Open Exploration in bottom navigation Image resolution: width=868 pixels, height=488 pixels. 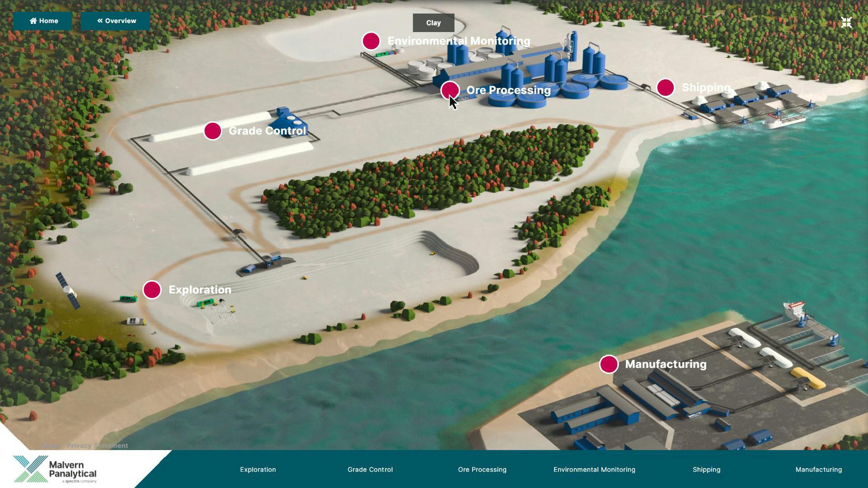(x=258, y=469)
